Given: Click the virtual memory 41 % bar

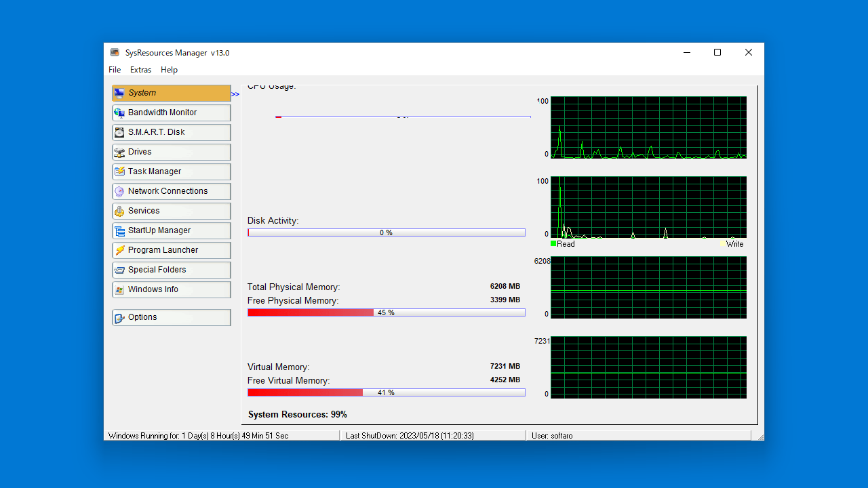Looking at the screenshot, I should (x=387, y=392).
